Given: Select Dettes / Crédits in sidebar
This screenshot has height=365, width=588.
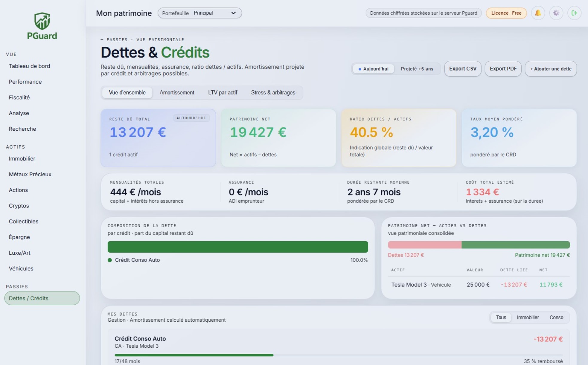Looking at the screenshot, I should (42, 298).
